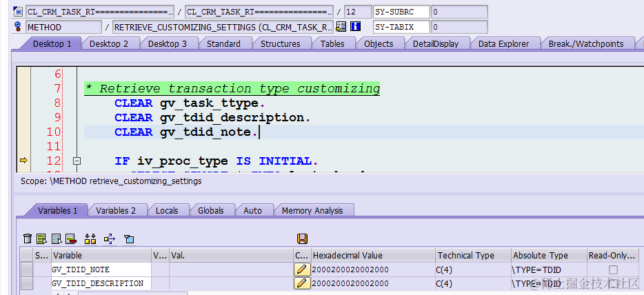Click the second CL_CRM_TASK_RT include field
This screenshot has width=644, height=295.
tap(259, 12)
